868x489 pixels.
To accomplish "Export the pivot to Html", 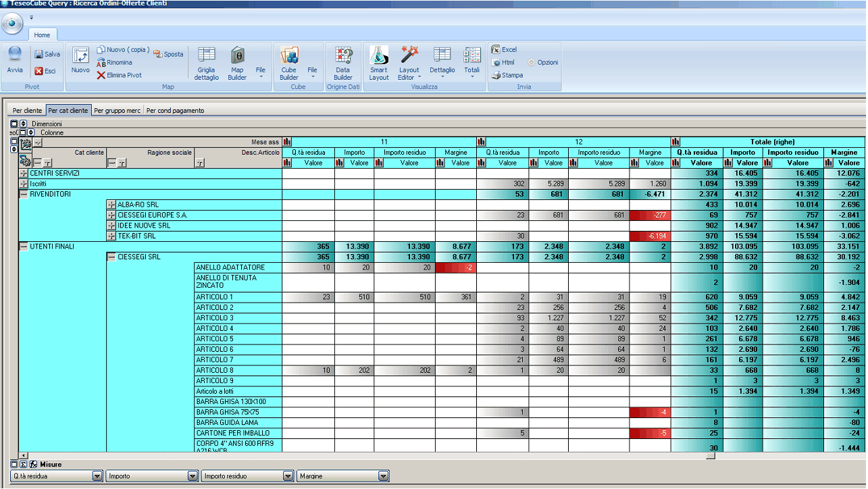I will [x=503, y=62].
